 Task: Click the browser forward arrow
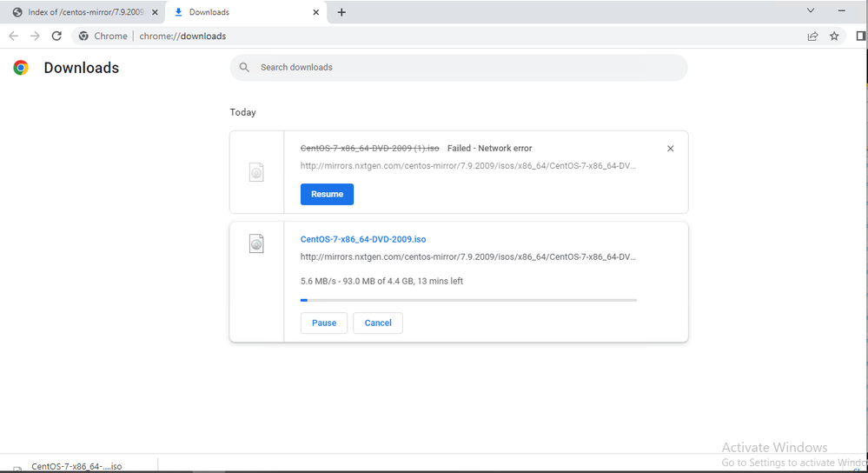(35, 36)
